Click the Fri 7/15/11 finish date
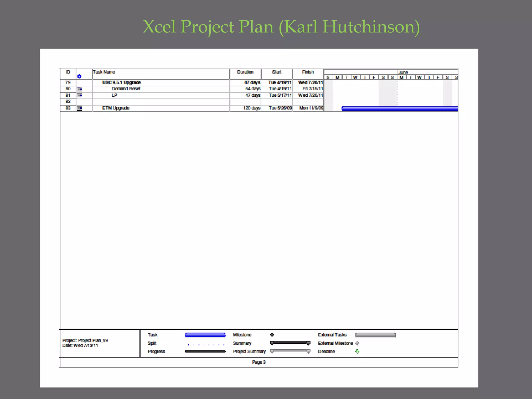This screenshot has width=532, height=399. [x=312, y=89]
